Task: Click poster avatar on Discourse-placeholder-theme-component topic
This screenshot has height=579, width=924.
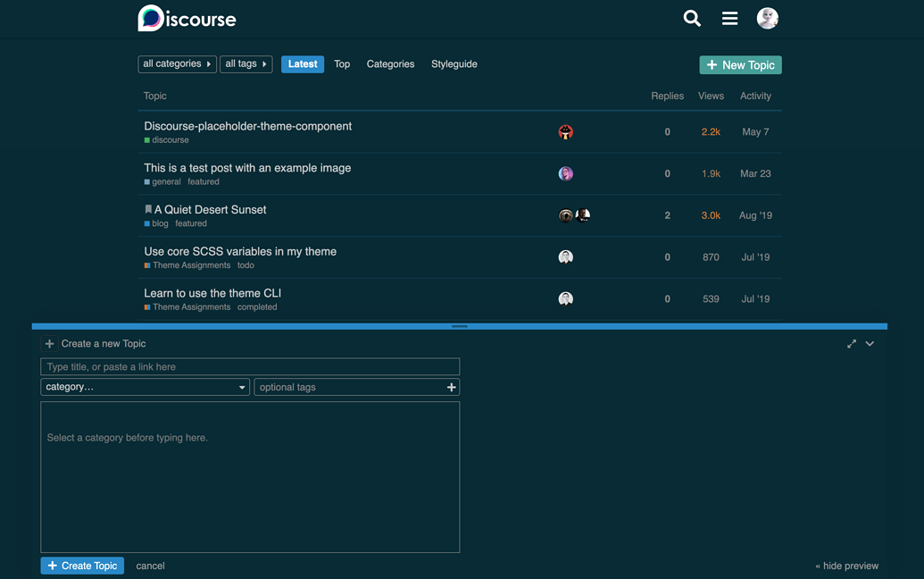Action: pyautogui.click(x=565, y=132)
